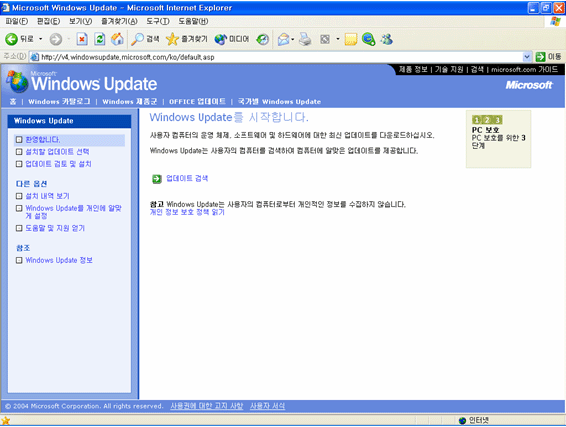This screenshot has height=427, width=566.
Task: Expand the address bar dropdown arrow
Action: [x=527, y=57]
